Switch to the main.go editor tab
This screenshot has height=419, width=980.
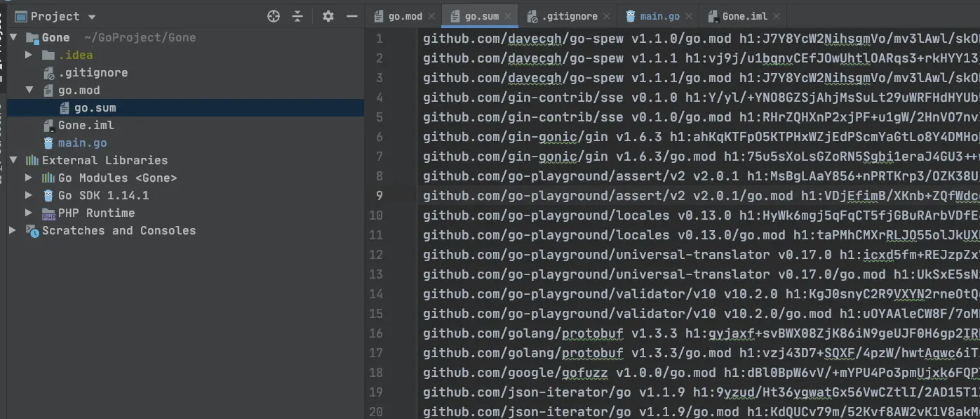(659, 16)
